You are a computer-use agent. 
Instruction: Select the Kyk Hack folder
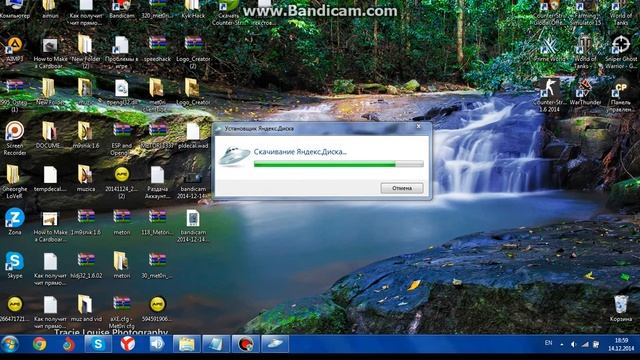pos(193,10)
